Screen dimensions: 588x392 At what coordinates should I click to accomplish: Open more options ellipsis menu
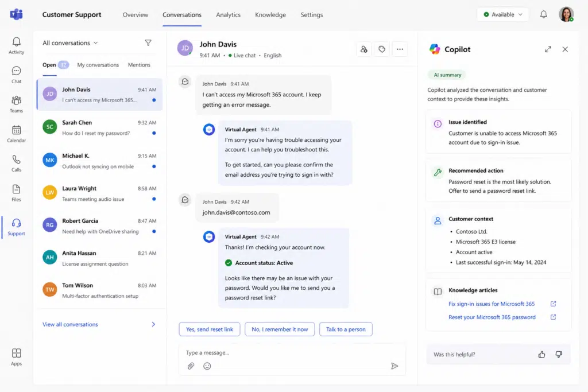coord(400,49)
